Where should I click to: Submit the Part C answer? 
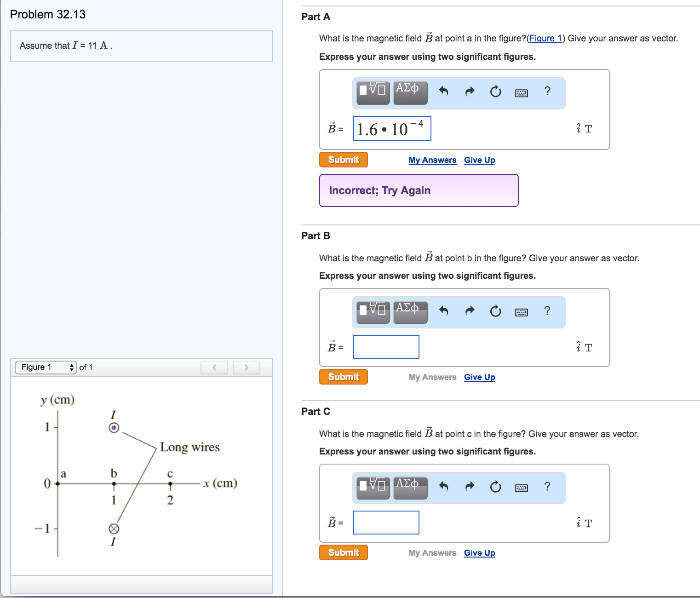pyautogui.click(x=344, y=552)
